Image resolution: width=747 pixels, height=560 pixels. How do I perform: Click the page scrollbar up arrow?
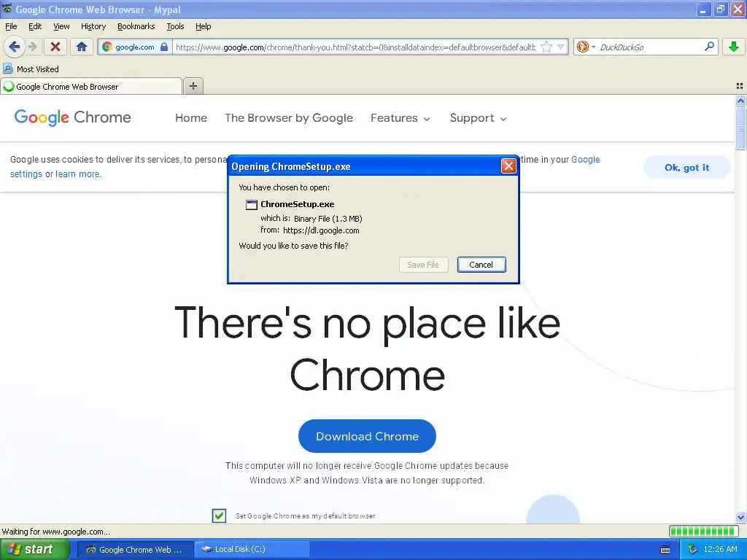740,101
